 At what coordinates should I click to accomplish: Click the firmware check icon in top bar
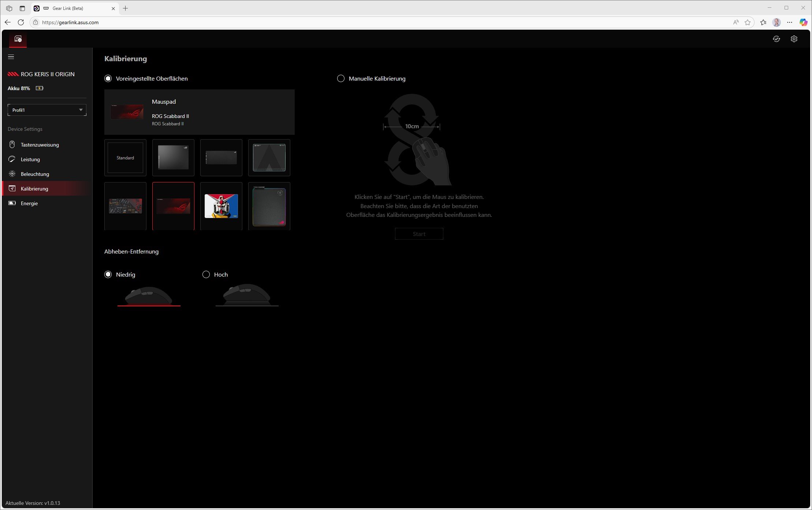[777, 39]
